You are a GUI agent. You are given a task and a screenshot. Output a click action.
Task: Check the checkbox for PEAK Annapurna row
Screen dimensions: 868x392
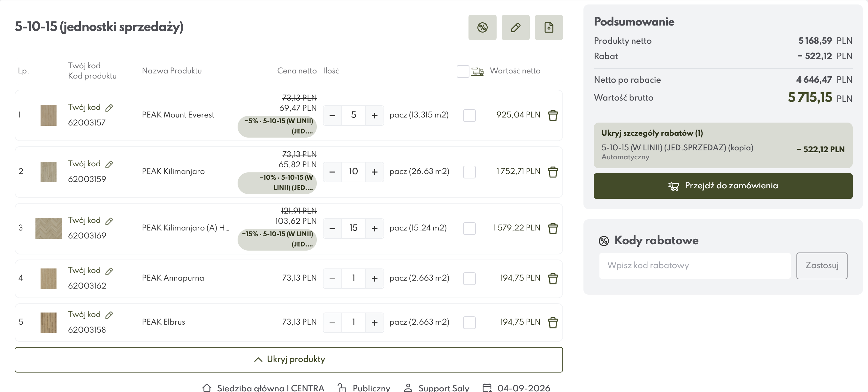tap(469, 278)
